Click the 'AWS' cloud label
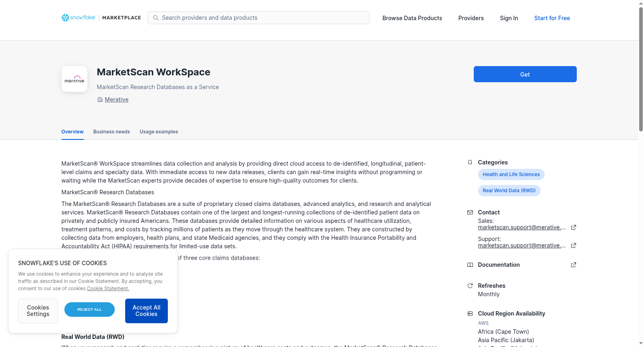Screen dimensions: 644x347 [483, 323]
